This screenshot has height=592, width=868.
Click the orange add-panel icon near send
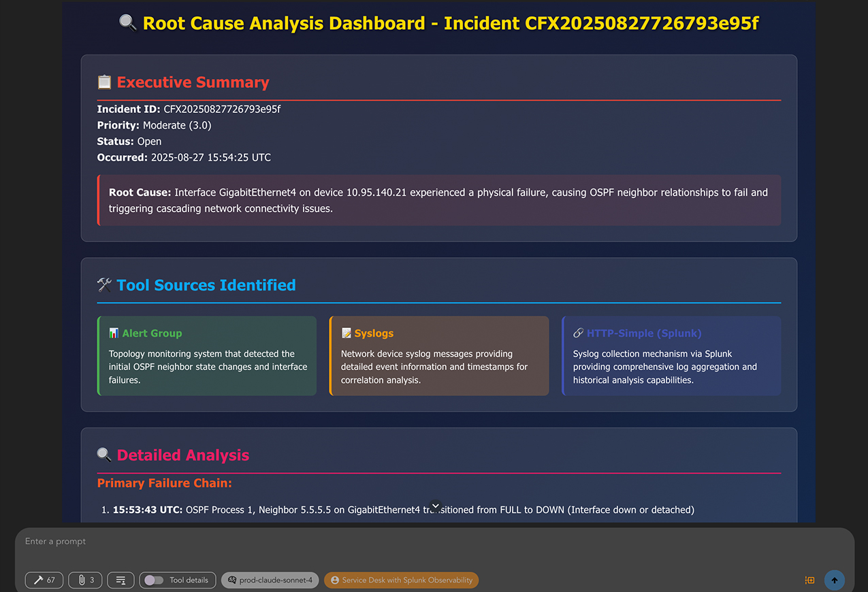tap(809, 580)
